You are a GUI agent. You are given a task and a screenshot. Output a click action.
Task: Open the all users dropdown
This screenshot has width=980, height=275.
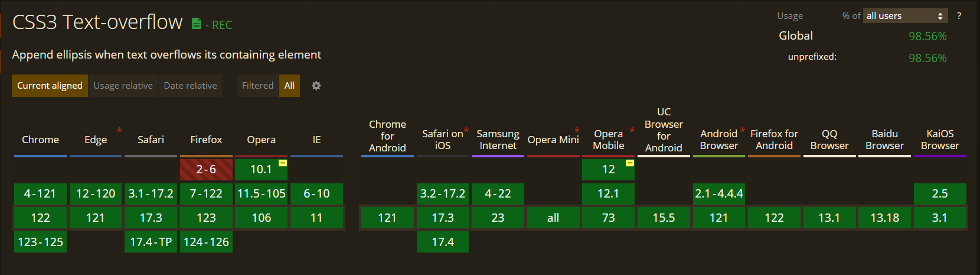pos(906,16)
